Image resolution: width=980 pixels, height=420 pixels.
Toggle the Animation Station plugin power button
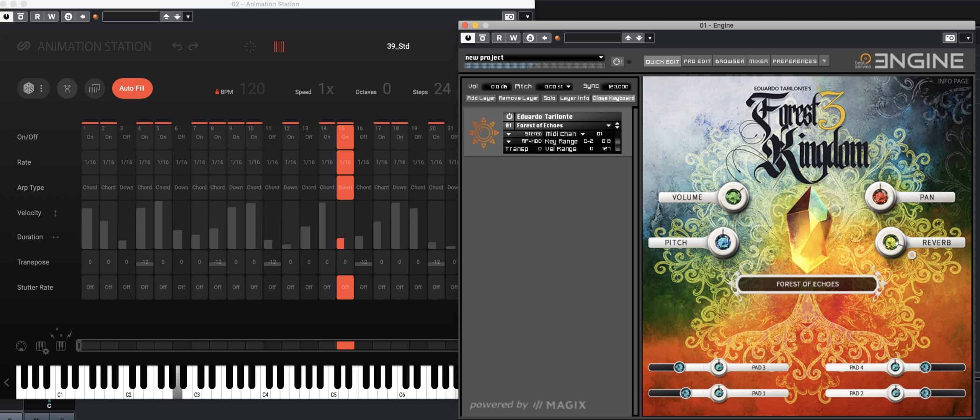click(7, 16)
